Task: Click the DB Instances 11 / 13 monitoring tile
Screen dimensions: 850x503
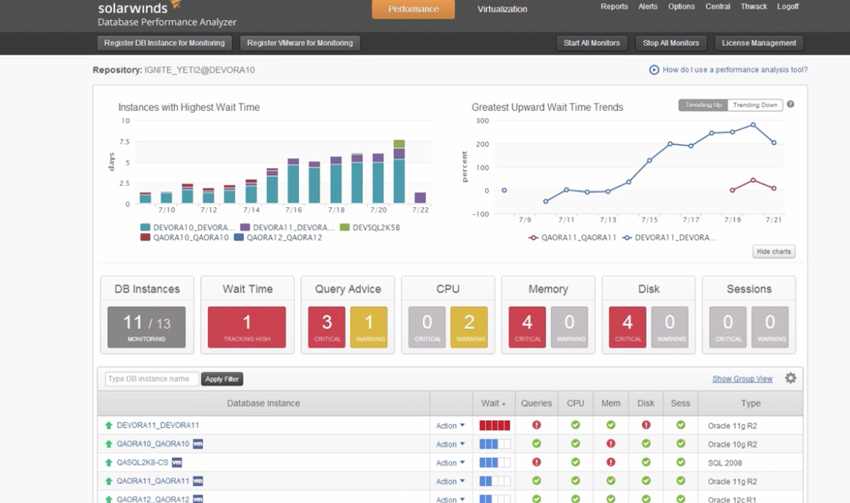Action: (146, 327)
